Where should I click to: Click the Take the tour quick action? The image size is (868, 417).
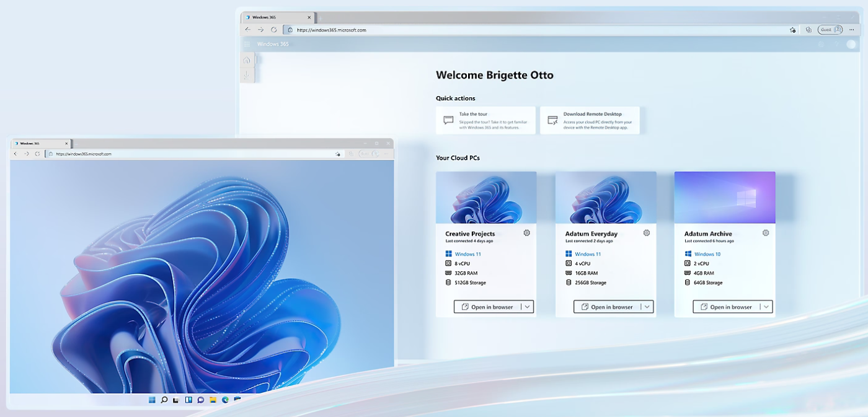(x=485, y=120)
